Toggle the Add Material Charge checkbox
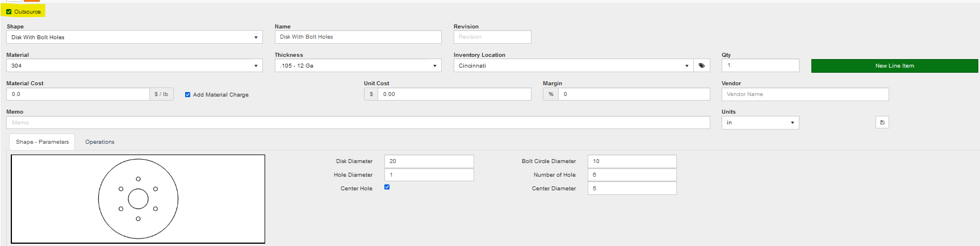The height and width of the screenshot is (246, 980). pos(187,95)
